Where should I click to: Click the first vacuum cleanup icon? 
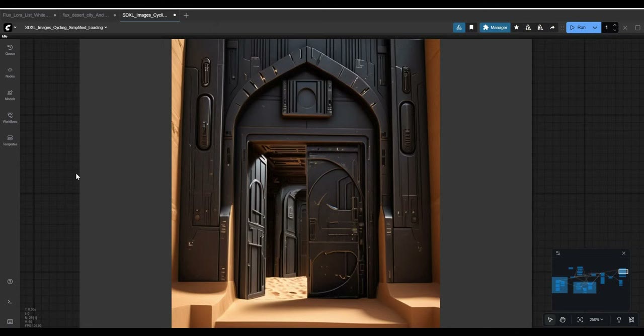point(528,28)
